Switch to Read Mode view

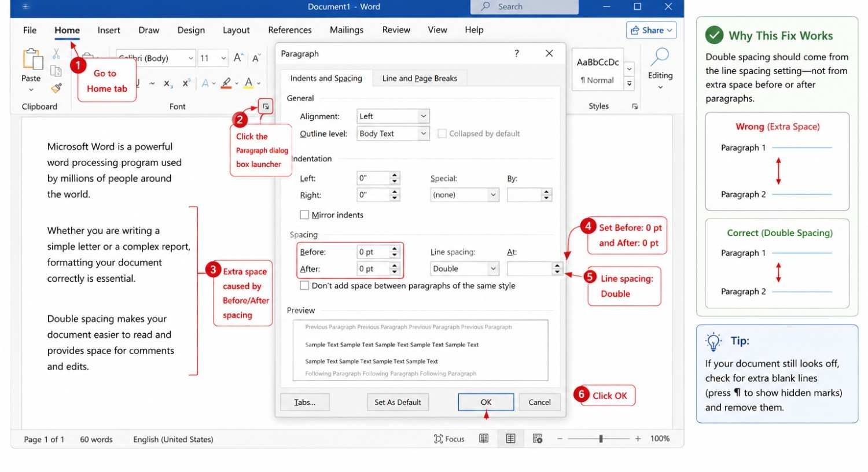484,439
